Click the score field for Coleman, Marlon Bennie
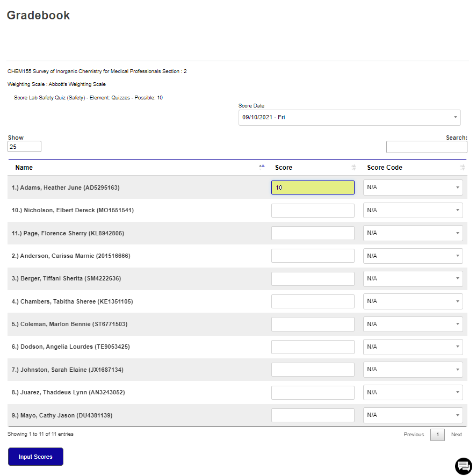476x476 pixels. (x=313, y=324)
